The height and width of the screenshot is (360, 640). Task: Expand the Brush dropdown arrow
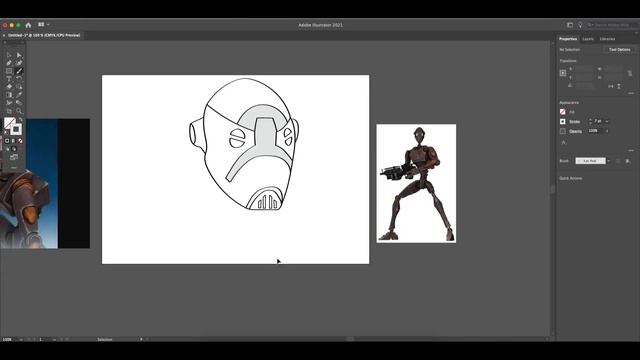click(x=609, y=161)
